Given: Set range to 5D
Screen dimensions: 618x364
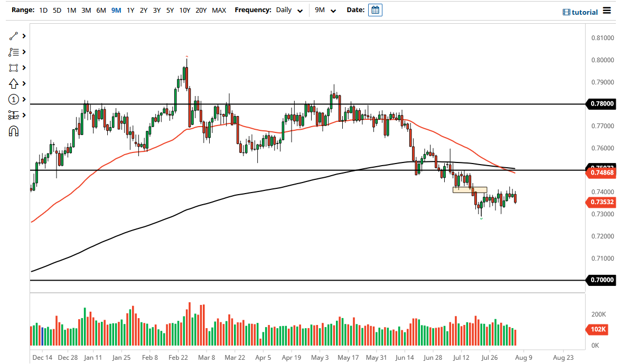Looking at the screenshot, I should (x=57, y=10).
